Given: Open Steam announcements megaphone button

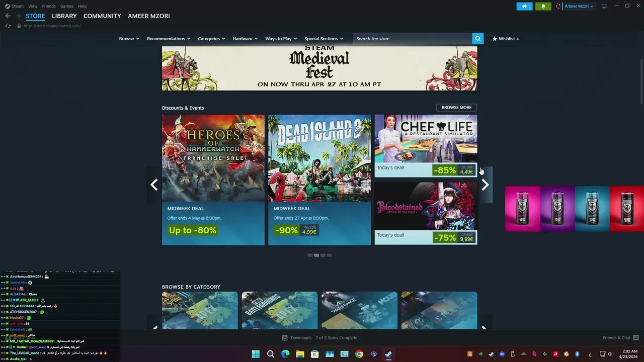Looking at the screenshot, I should pyautogui.click(x=524, y=6).
